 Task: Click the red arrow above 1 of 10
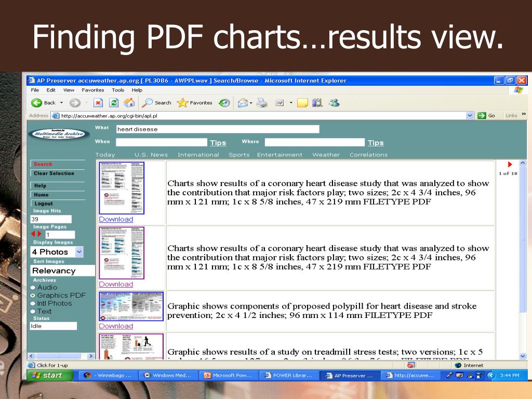(510, 165)
